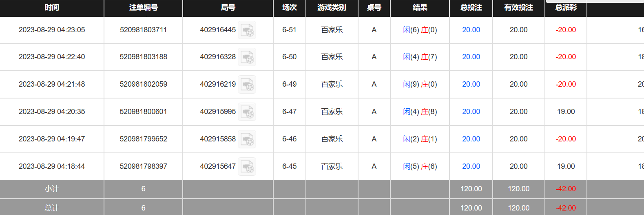Click 百家乐 game type in row 6-51
This screenshot has height=215, width=644.
coord(332,30)
